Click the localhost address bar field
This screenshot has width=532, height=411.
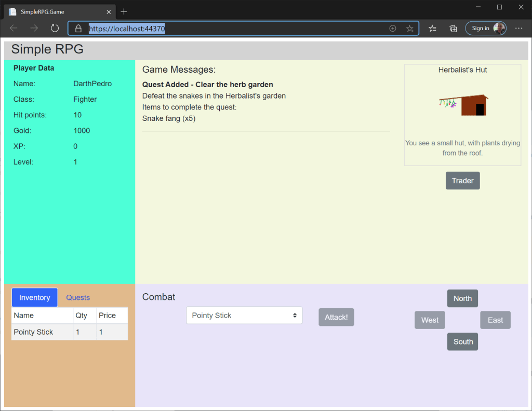point(234,29)
